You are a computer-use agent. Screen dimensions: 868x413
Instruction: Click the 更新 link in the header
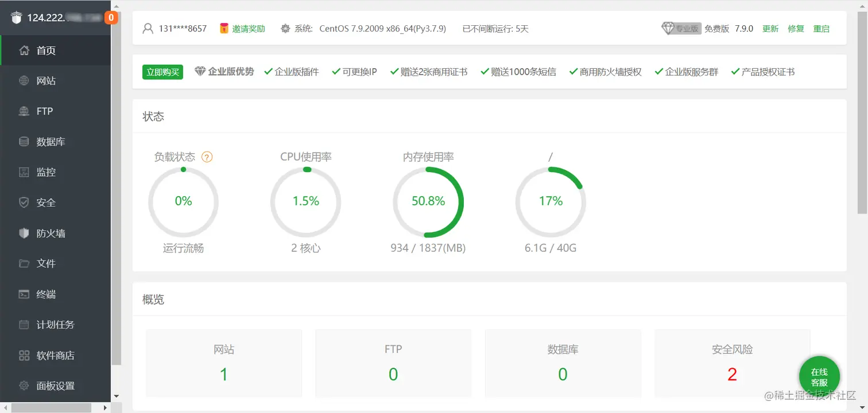click(x=770, y=29)
